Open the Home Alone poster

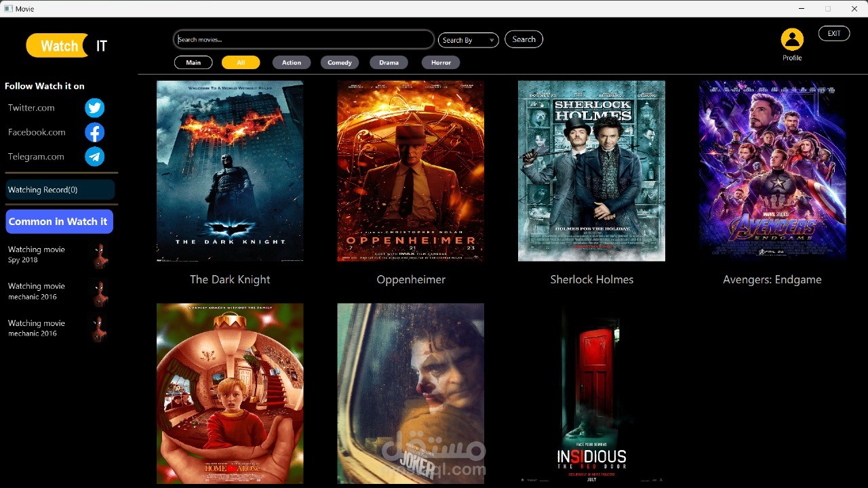coord(230,393)
